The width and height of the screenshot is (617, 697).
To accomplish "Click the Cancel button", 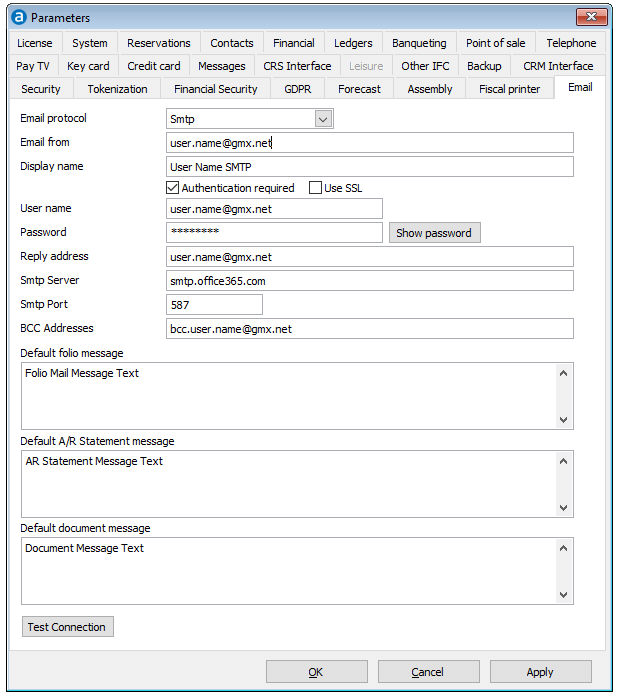I will (429, 672).
